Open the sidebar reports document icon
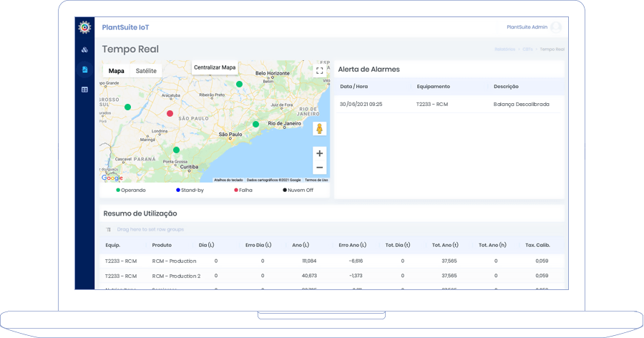Viewport: 644px width, 338px height. coord(84,69)
